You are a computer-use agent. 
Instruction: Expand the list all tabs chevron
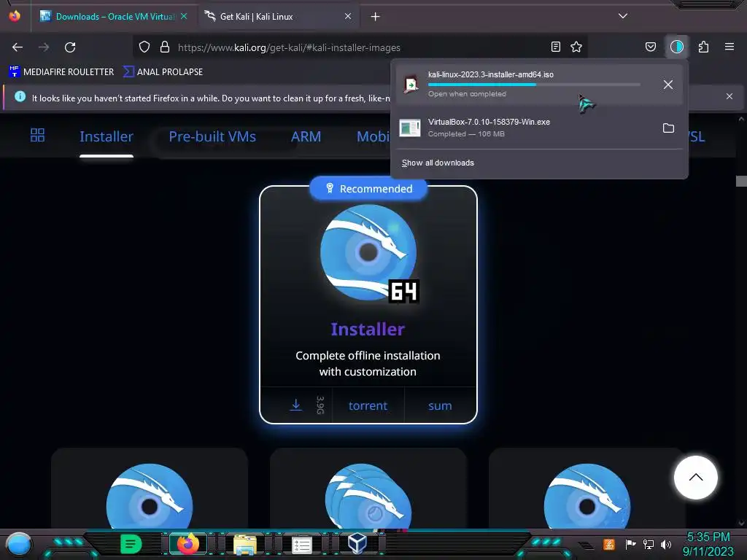pyautogui.click(x=623, y=16)
